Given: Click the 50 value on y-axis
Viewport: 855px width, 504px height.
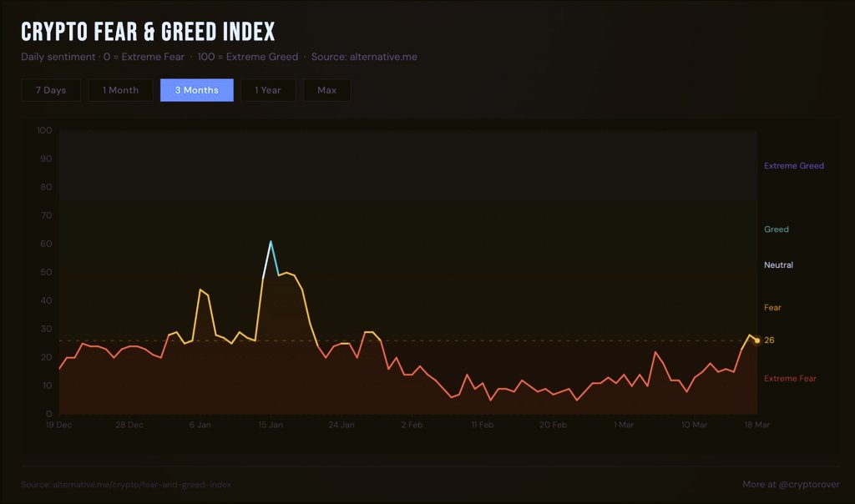Looking at the screenshot, I should click(x=47, y=272).
